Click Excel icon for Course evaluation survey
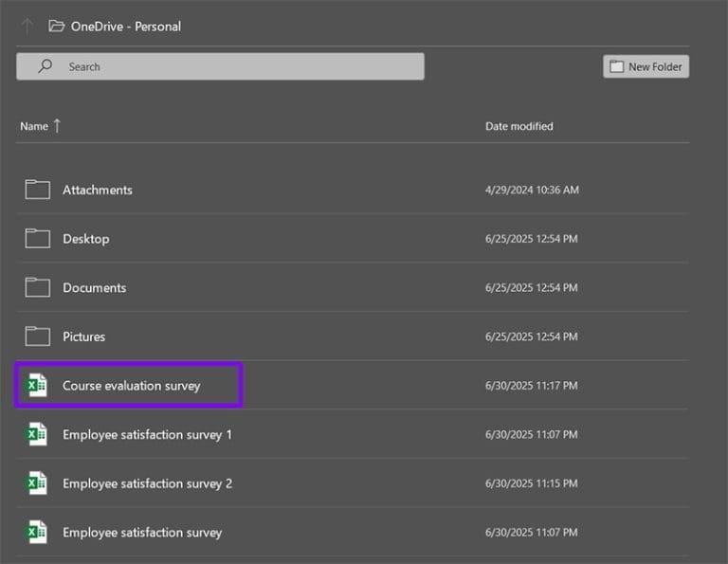Screen dimensions: 728x564 click(x=36, y=386)
